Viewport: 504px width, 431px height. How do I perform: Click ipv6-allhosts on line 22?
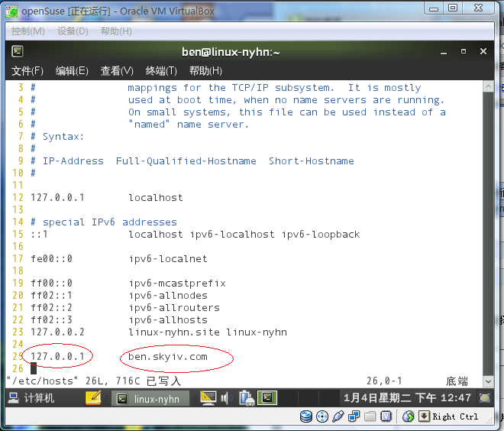tap(168, 320)
